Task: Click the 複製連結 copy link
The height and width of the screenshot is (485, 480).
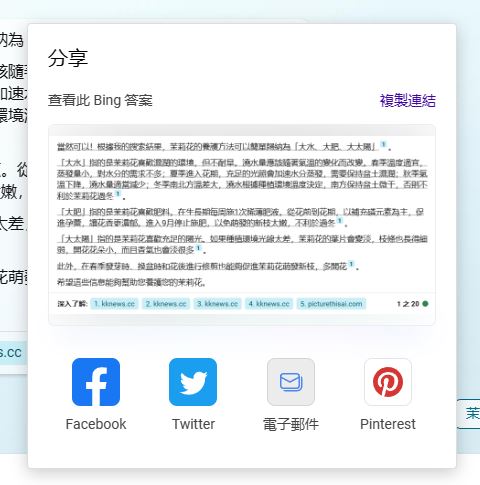Action: pyautogui.click(x=408, y=101)
